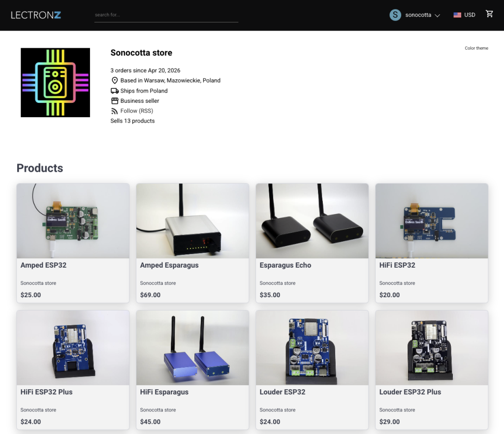Click the Louder ESP32 Plus thumbnail

pos(432,347)
